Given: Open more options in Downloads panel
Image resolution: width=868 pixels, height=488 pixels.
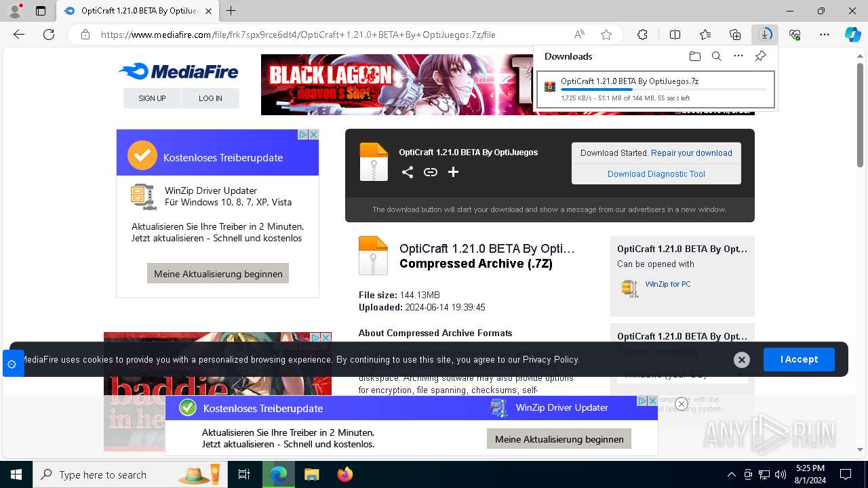Looking at the screenshot, I should [x=738, y=56].
